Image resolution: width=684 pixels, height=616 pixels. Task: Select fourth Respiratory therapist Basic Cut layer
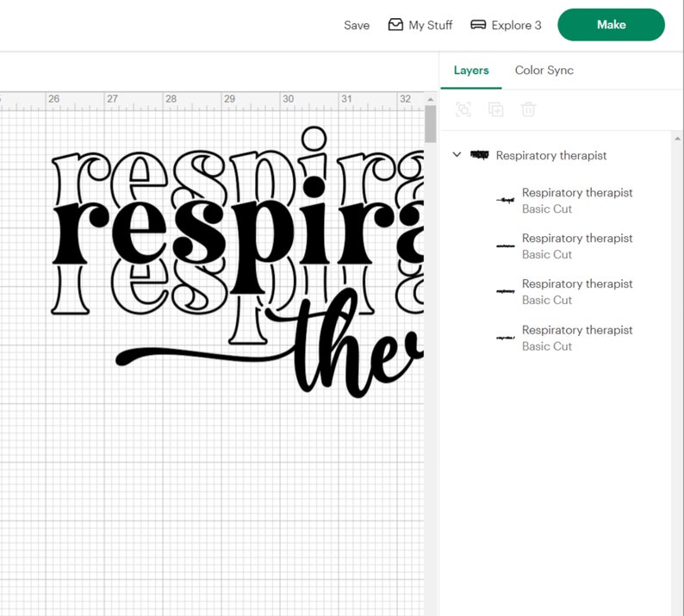click(563, 338)
